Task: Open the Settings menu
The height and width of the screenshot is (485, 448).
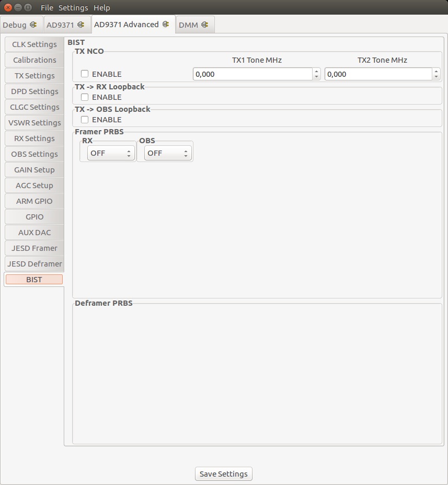Action: tap(73, 7)
